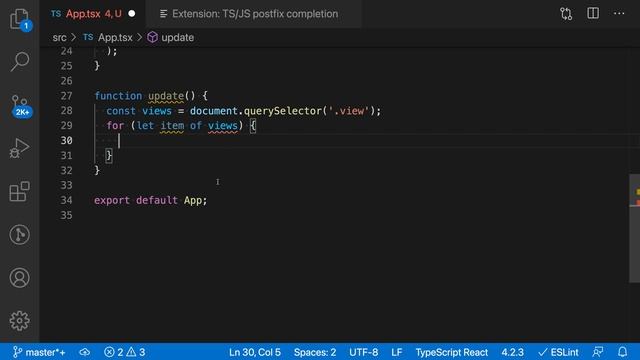The image size is (640, 360).
Task: Select the App.tsx breadcrumb segment
Action: pos(108,38)
